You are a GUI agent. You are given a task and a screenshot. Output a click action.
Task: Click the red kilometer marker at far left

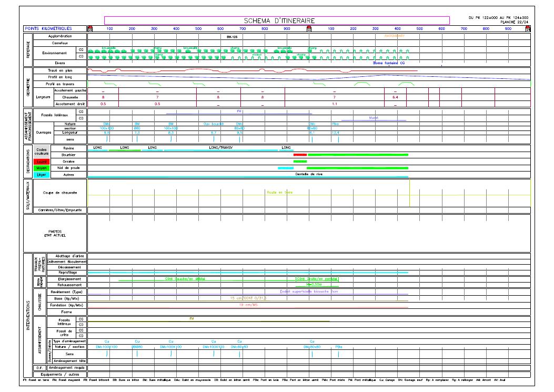(89, 29)
